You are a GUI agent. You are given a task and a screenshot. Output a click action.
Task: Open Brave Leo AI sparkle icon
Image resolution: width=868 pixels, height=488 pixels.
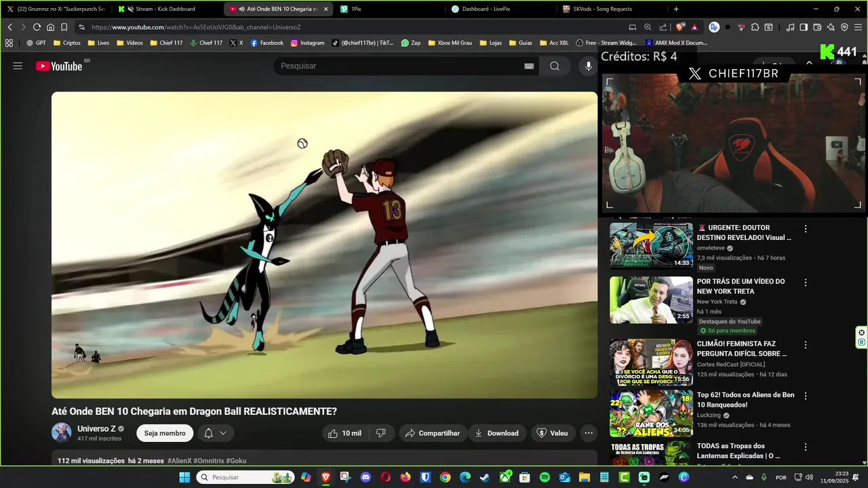click(831, 27)
